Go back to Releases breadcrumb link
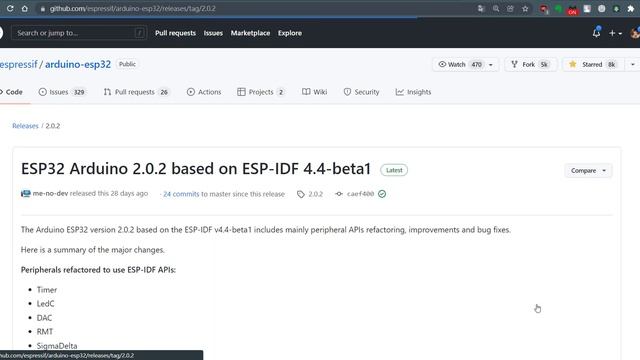The height and width of the screenshot is (360, 640). click(x=25, y=126)
